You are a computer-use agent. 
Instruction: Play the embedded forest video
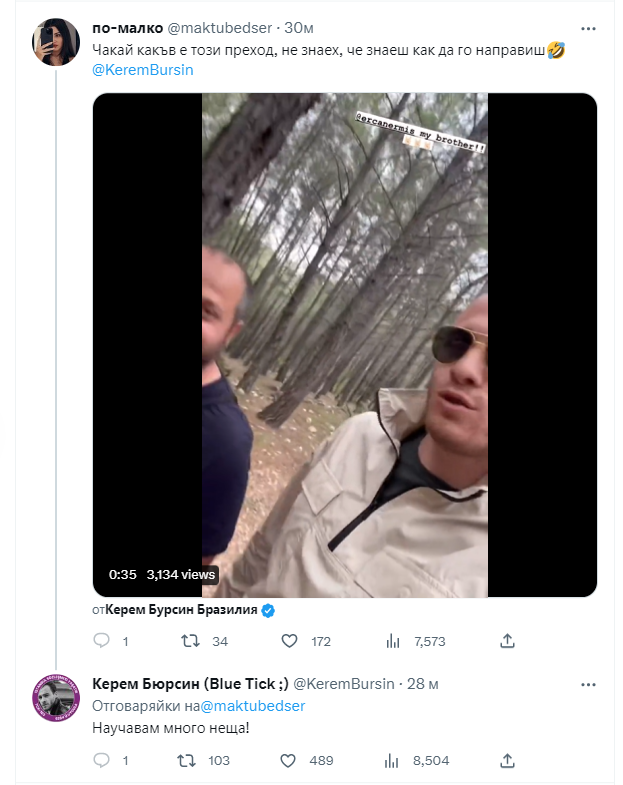coord(345,345)
